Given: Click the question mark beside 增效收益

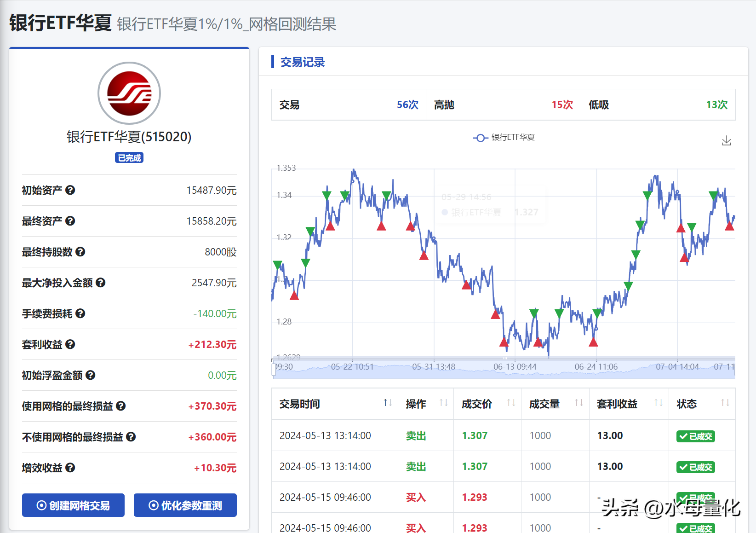Looking at the screenshot, I should click(70, 468).
